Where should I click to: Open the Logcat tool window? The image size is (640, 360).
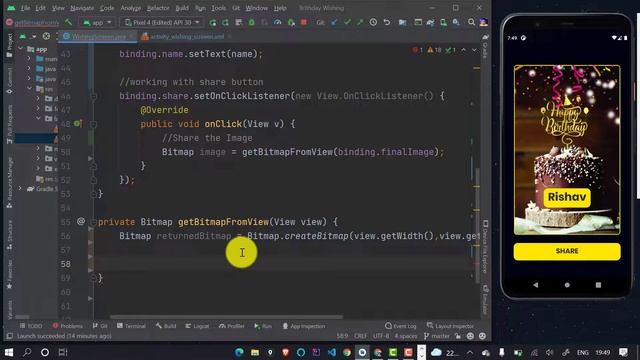point(197,326)
